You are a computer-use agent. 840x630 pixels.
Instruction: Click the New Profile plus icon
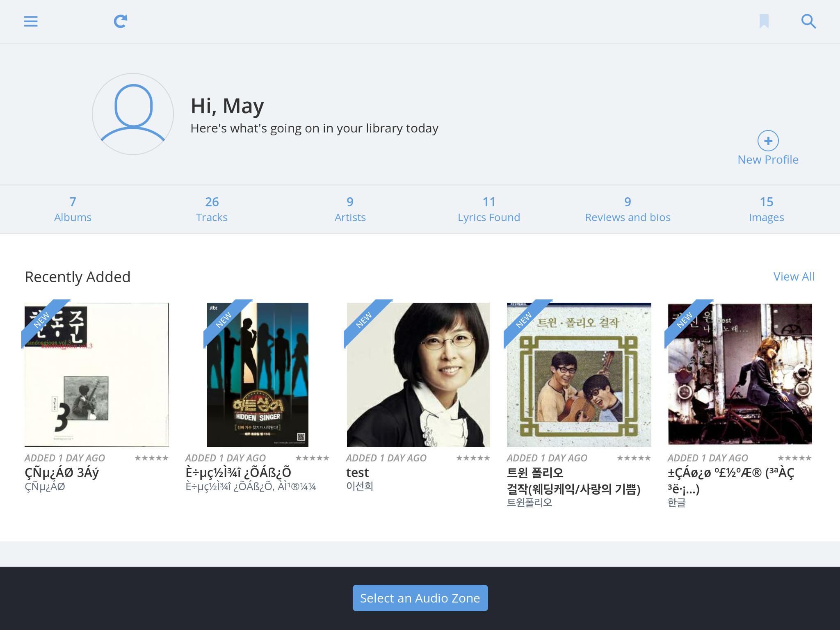(x=768, y=141)
